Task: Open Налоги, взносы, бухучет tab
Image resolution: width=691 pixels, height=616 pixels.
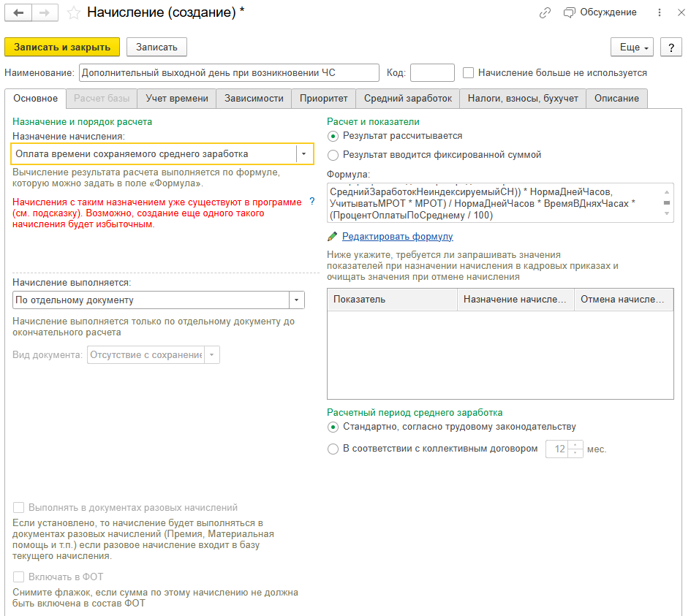Action: point(523,98)
